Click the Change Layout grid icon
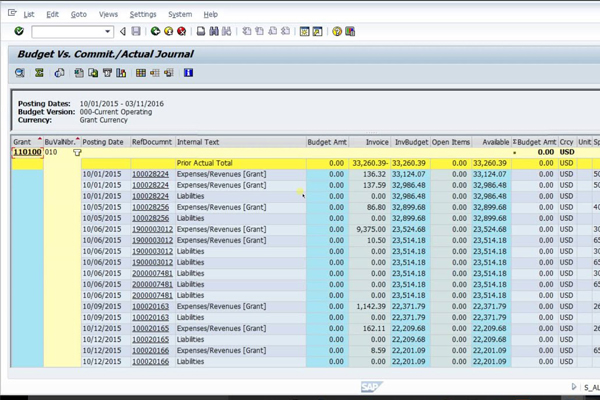This screenshot has width=600, height=400. 141,73
